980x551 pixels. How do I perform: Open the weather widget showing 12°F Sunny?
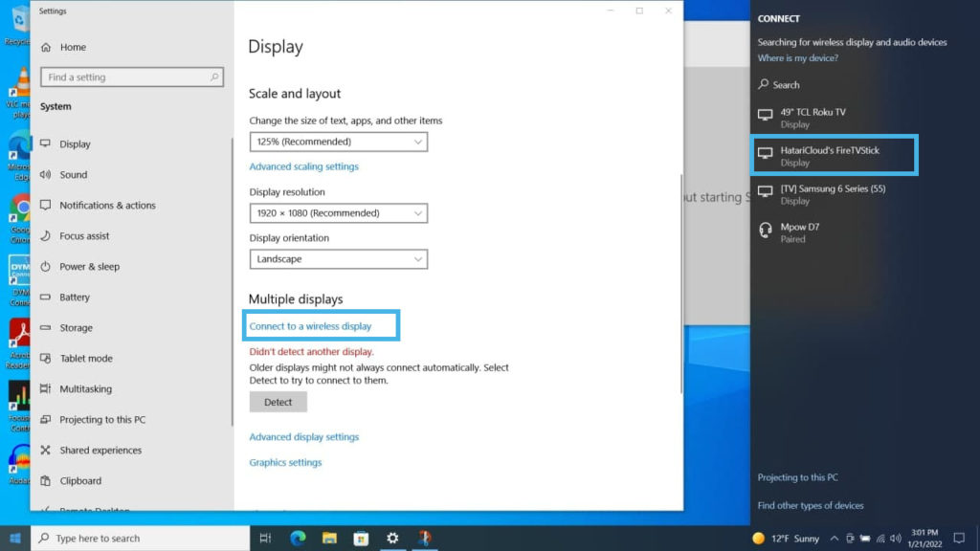point(786,538)
